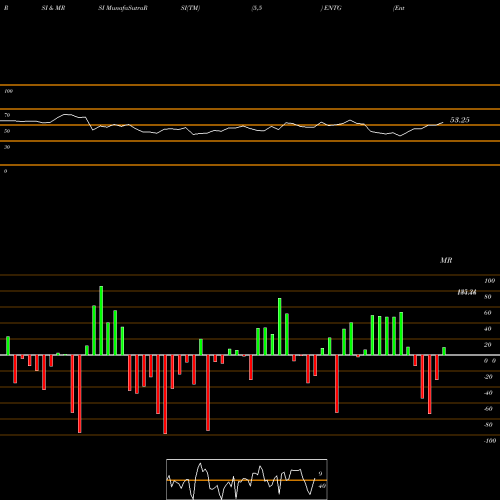Click the MR indicator title label
This screenshot has height=500, width=500.
(x=446, y=260)
